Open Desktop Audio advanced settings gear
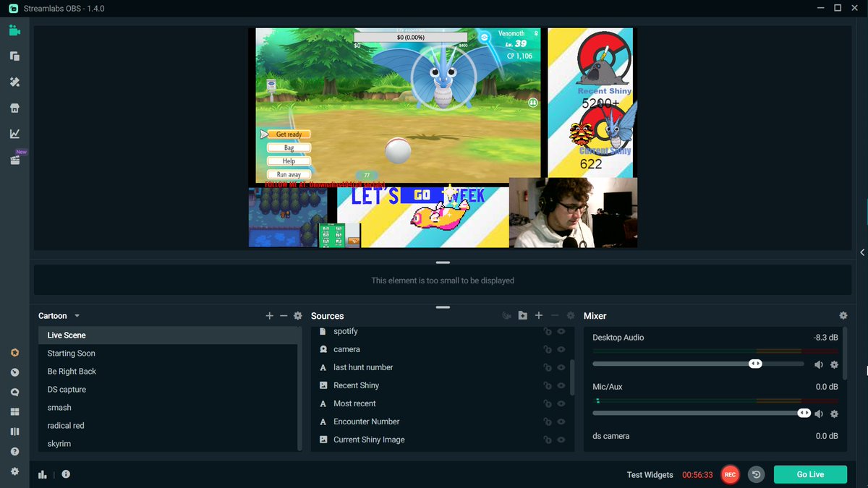 833,364
